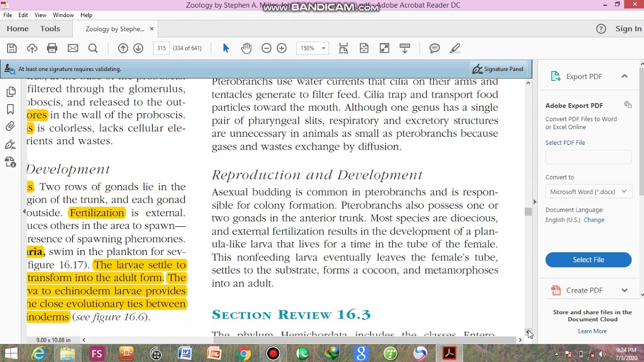Go to next page arrow
This screenshot has height=362, width=644.
[138, 48]
